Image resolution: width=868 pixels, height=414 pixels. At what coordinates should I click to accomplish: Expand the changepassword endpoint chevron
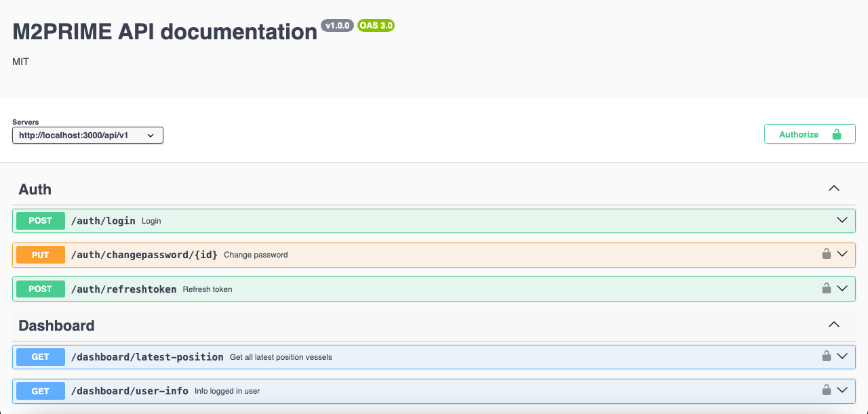click(x=842, y=254)
